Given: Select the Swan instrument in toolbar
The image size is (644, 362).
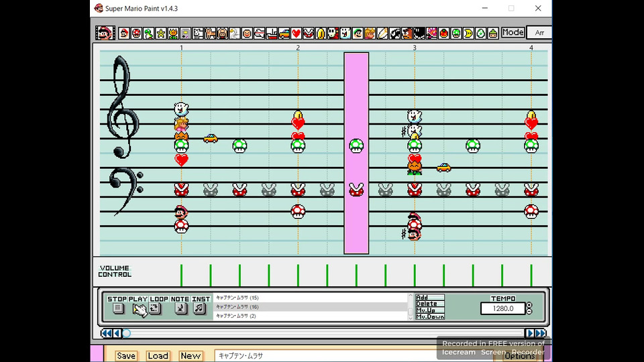Looking at the screenshot, I should [x=235, y=34].
